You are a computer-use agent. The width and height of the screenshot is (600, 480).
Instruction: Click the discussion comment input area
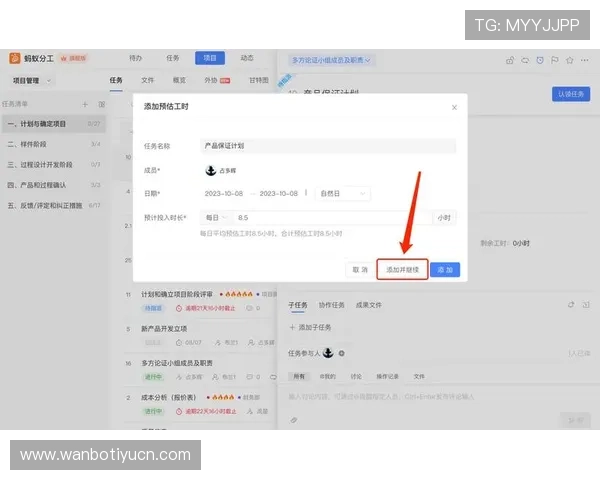(439, 397)
